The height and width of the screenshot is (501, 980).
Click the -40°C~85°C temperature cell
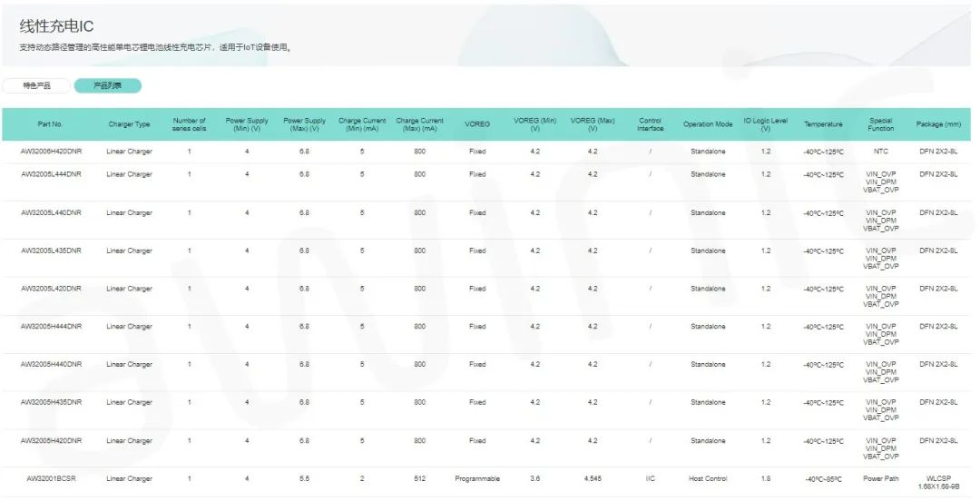(x=823, y=479)
